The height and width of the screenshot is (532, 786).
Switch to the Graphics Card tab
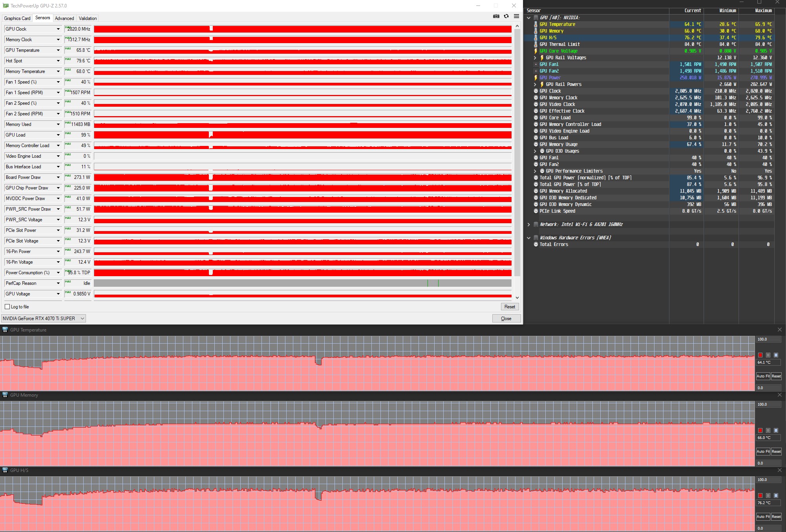(x=17, y=18)
